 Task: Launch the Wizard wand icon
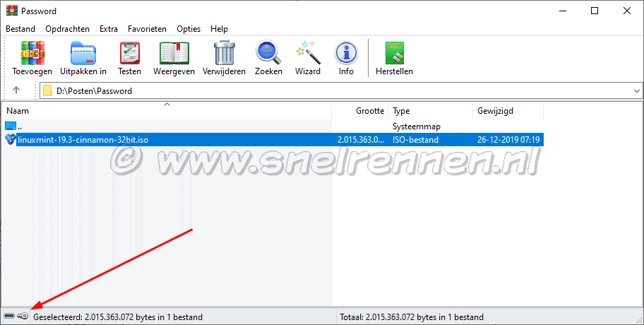(x=307, y=53)
